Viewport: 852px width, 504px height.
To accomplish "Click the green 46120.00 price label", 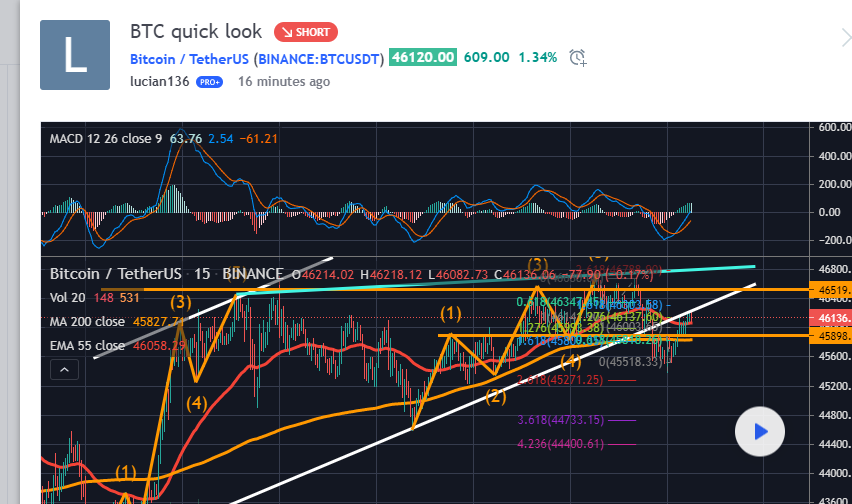I will (424, 58).
